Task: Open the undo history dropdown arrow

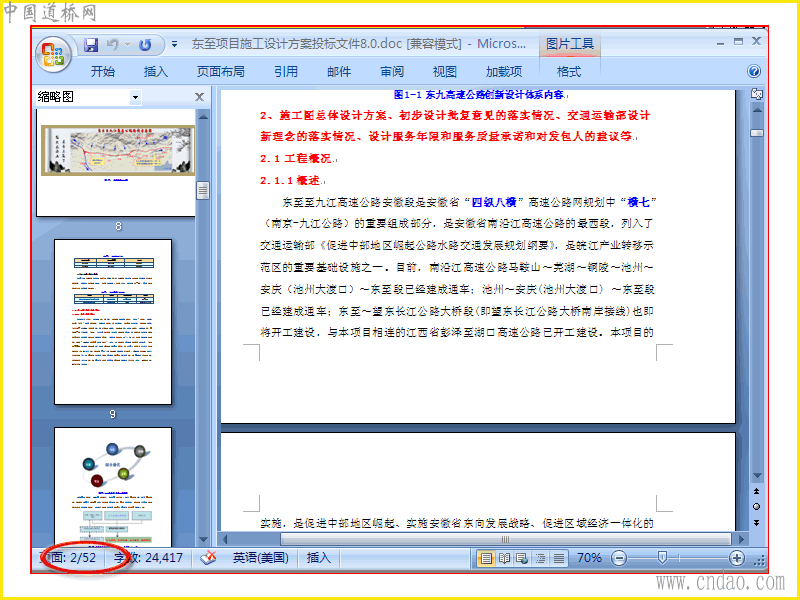Action: point(128,45)
